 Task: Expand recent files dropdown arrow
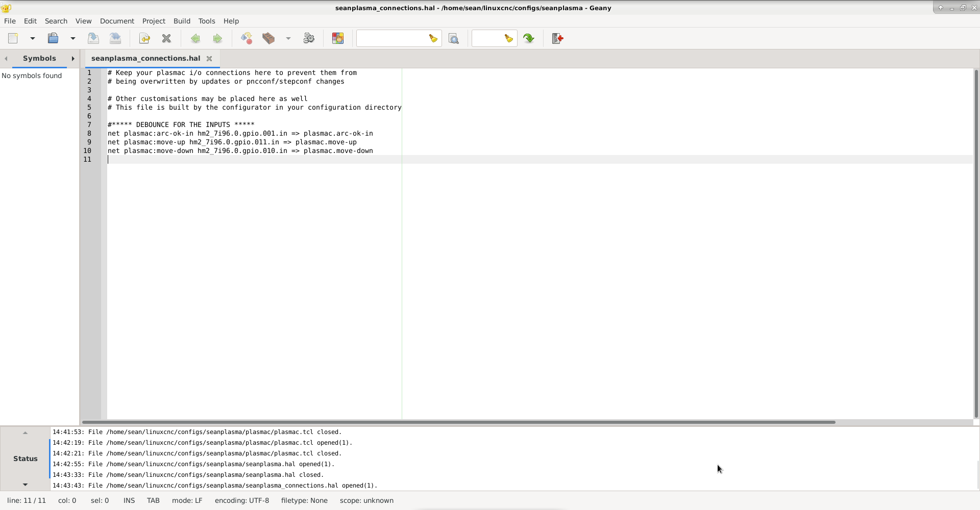(x=73, y=38)
